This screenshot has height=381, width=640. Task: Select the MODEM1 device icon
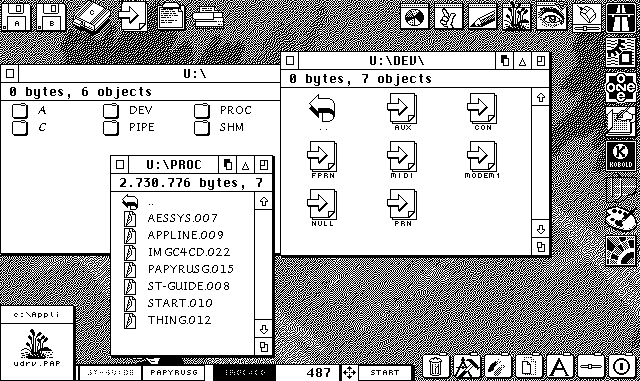point(482,160)
